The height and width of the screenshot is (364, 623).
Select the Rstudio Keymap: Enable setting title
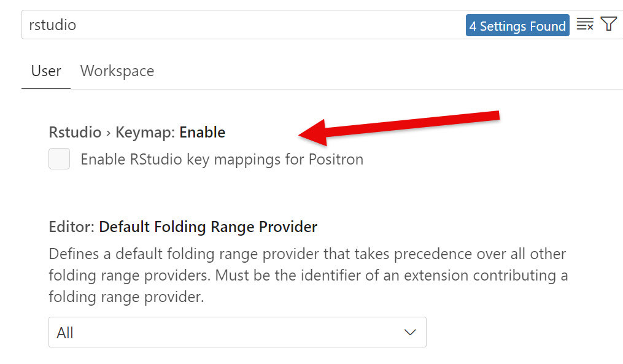[x=137, y=133]
